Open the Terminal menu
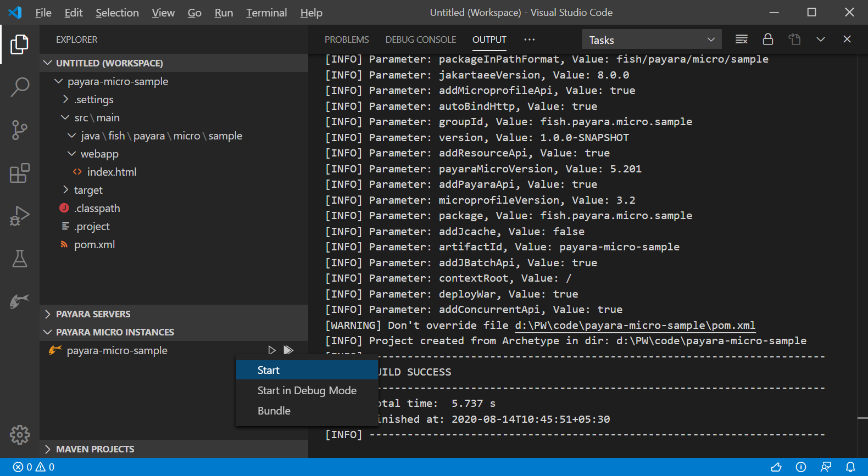 pos(266,13)
